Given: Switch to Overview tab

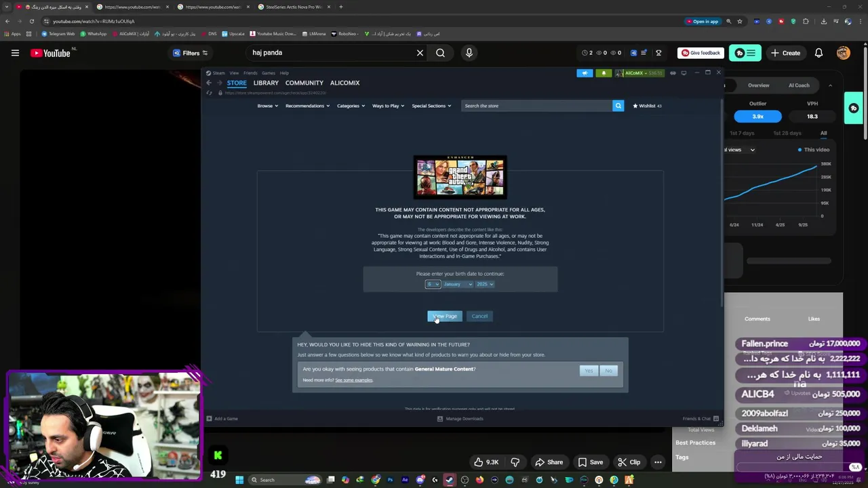Looking at the screenshot, I should click(758, 85).
